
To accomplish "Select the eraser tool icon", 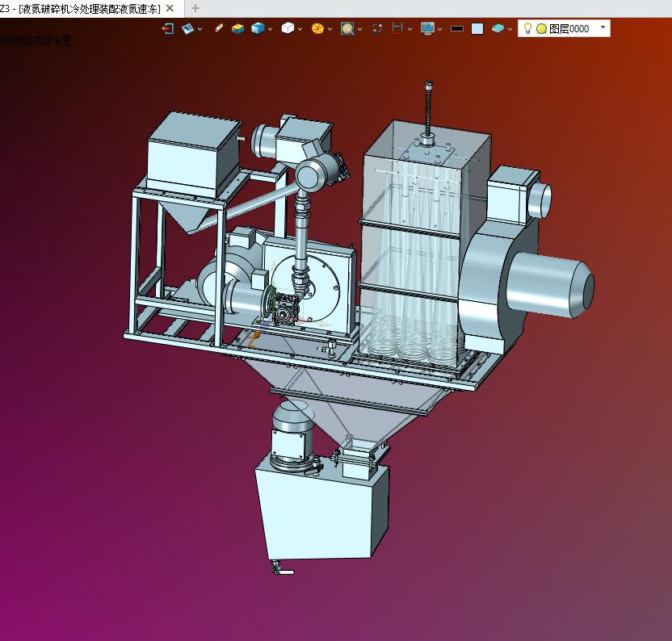I will click(x=219, y=28).
